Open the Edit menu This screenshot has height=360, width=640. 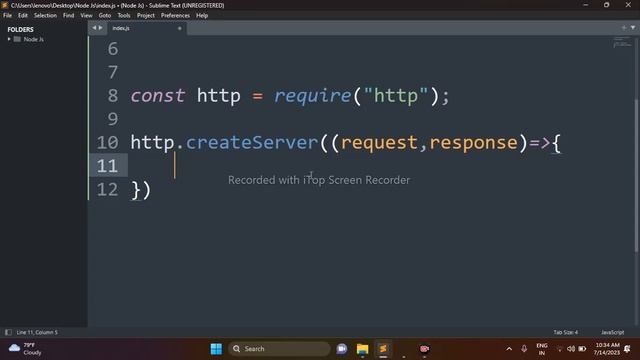22,16
